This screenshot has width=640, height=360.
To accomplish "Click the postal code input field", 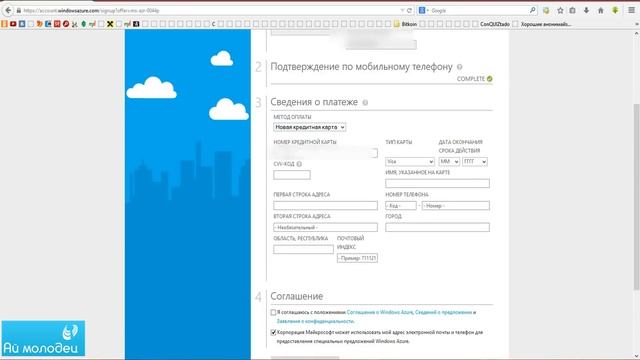I will [x=357, y=258].
